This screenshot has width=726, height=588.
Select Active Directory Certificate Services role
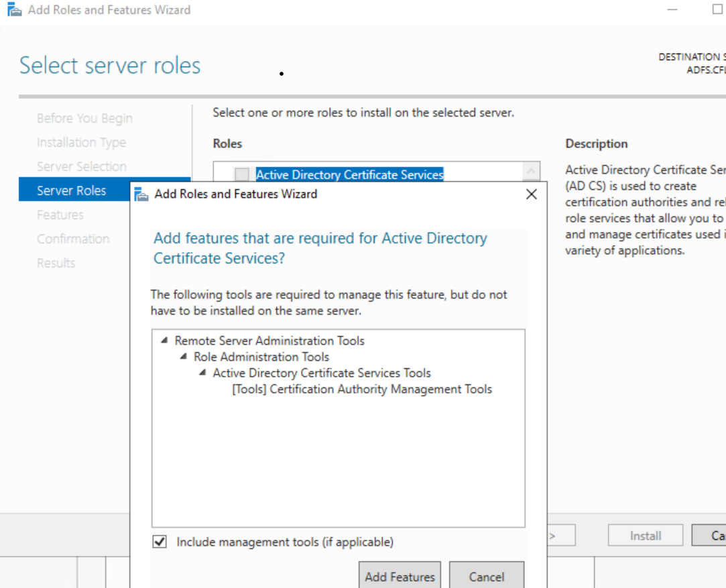(x=349, y=174)
